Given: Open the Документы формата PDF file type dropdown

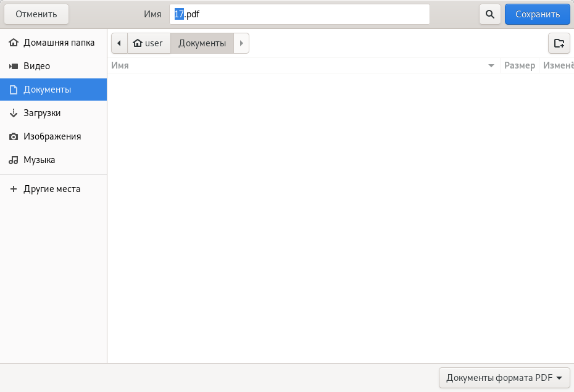Looking at the screenshot, I should (504, 378).
